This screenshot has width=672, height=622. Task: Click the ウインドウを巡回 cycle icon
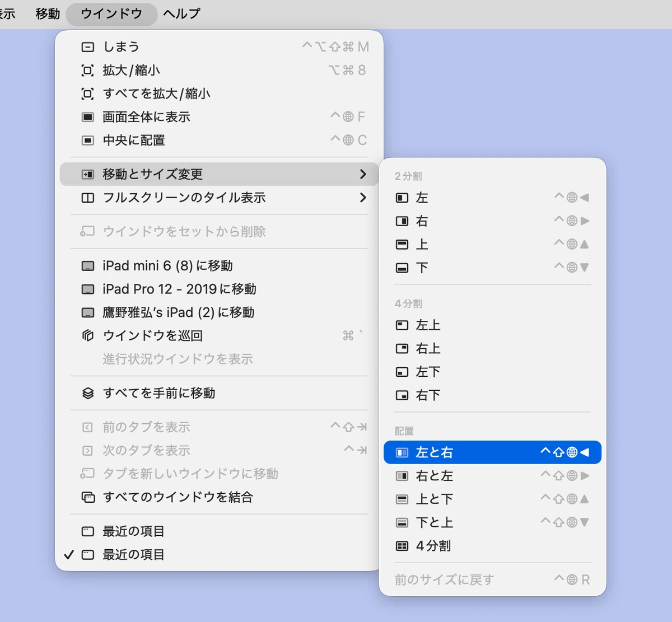[88, 336]
